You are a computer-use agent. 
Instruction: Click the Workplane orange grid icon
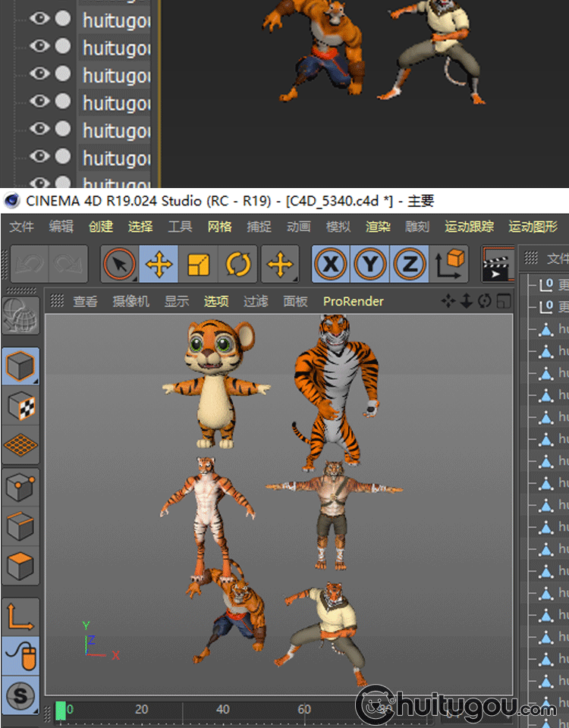click(20, 447)
